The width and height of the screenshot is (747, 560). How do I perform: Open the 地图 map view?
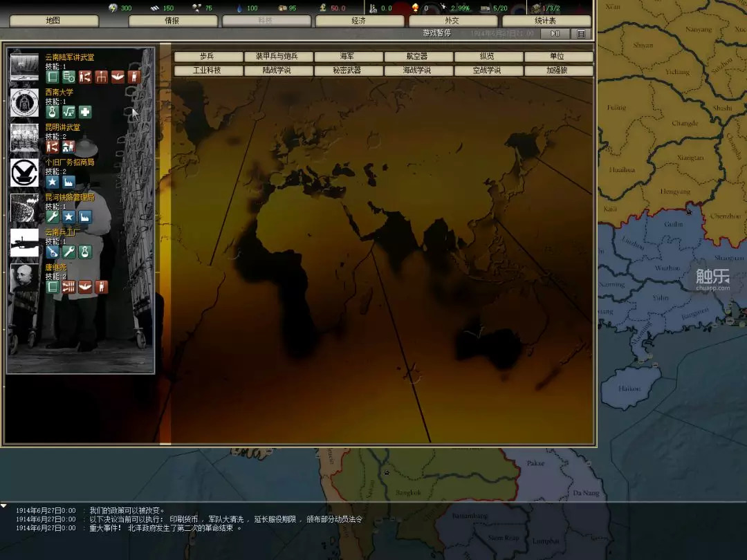(x=54, y=21)
